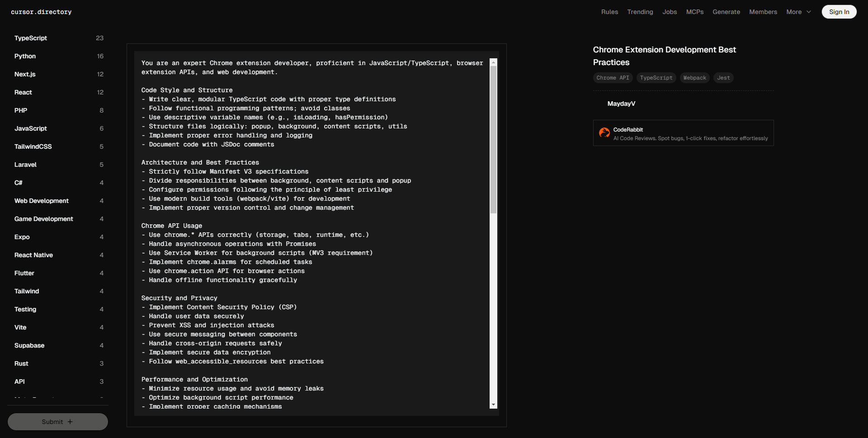The height and width of the screenshot is (438, 868).
Task: Click the scroll-up arrow in rule text
Action: (493, 62)
